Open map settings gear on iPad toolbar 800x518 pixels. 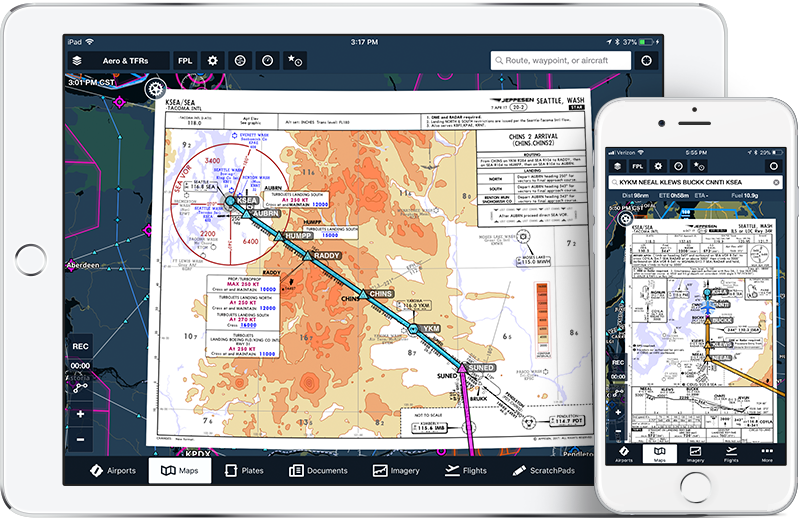click(x=212, y=60)
